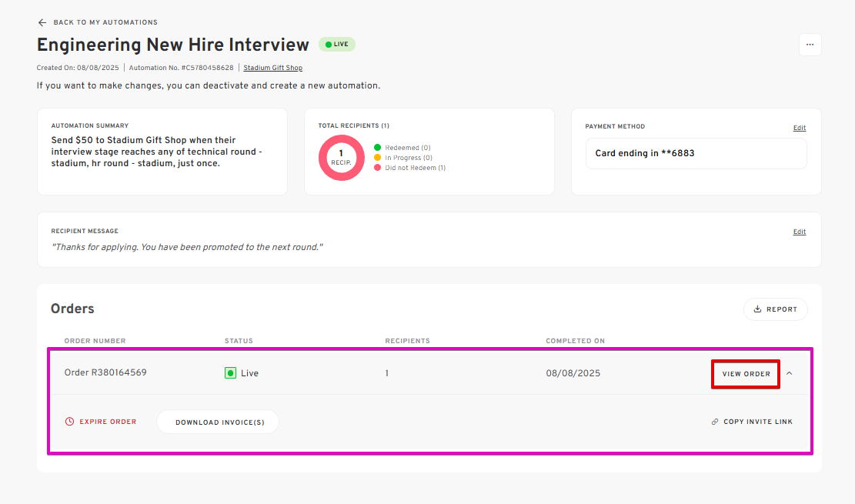Go back to My Automations
This screenshot has width=855, height=504.
pos(105,22)
